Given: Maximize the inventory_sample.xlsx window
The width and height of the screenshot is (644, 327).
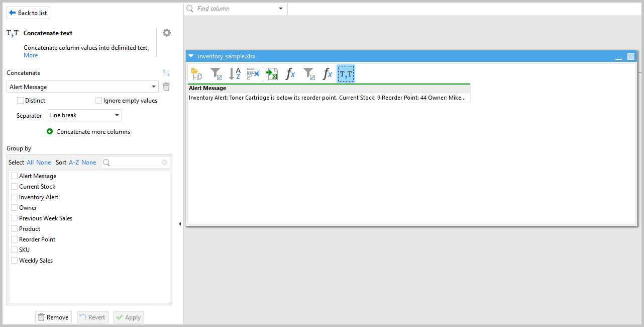Looking at the screenshot, I should [631, 56].
